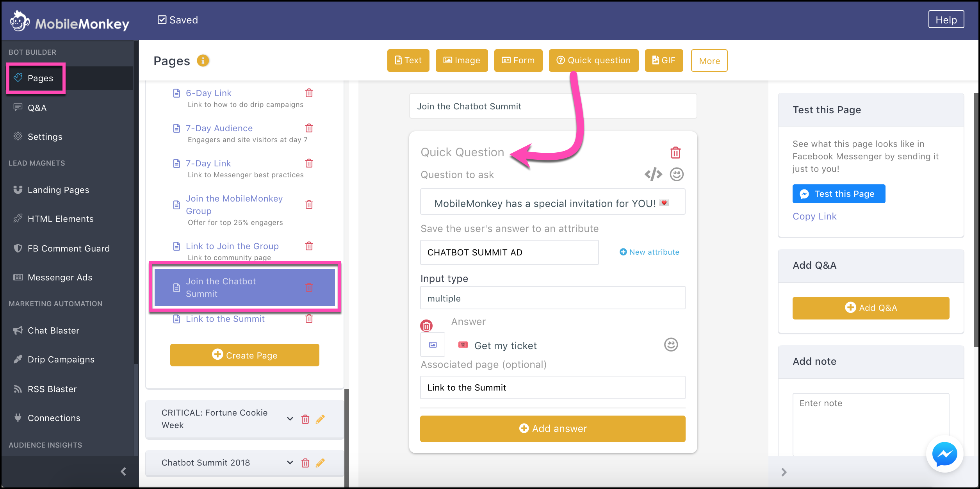Switch to Drip Campaigns in the sidebar

point(61,359)
